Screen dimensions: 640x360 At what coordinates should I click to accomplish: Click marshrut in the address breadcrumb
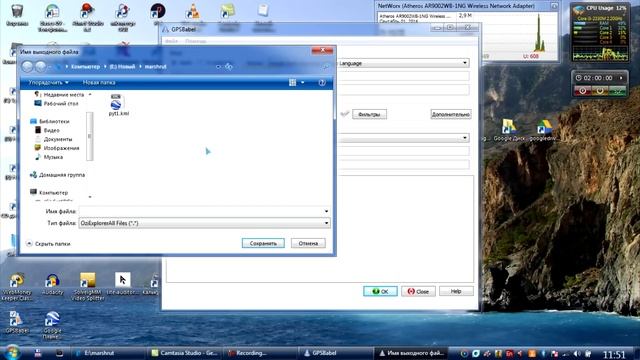[x=156, y=67]
